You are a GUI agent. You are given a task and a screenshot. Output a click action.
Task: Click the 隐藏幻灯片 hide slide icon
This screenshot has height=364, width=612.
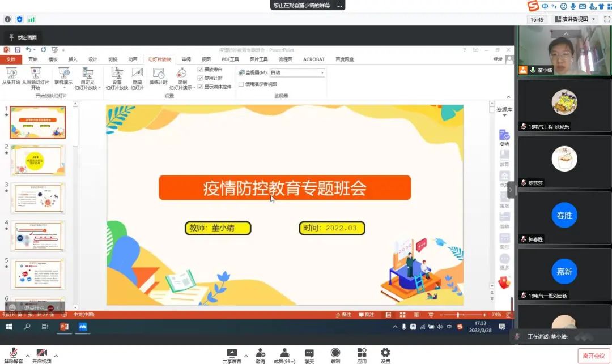137,73
